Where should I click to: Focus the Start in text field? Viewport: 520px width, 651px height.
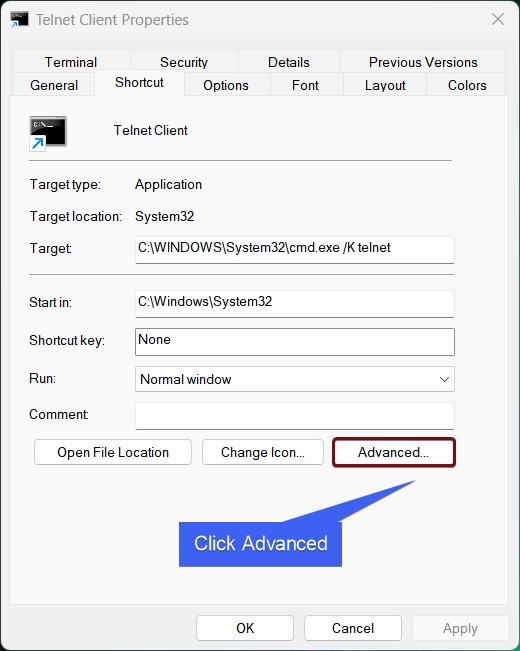294,303
